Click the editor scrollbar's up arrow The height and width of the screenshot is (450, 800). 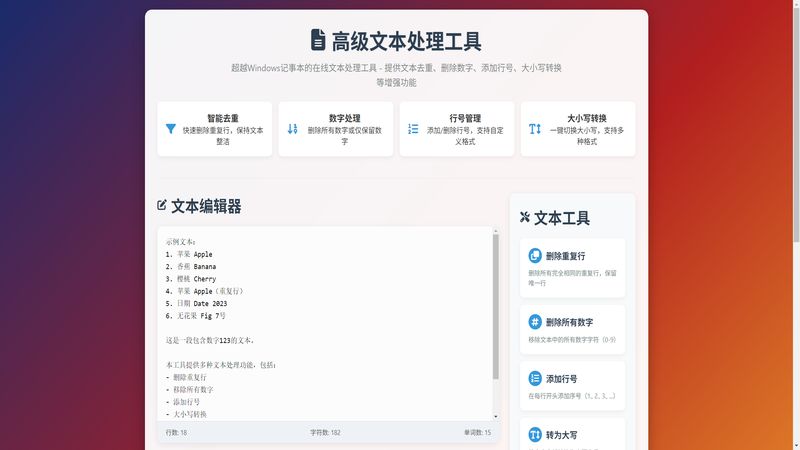click(494, 233)
